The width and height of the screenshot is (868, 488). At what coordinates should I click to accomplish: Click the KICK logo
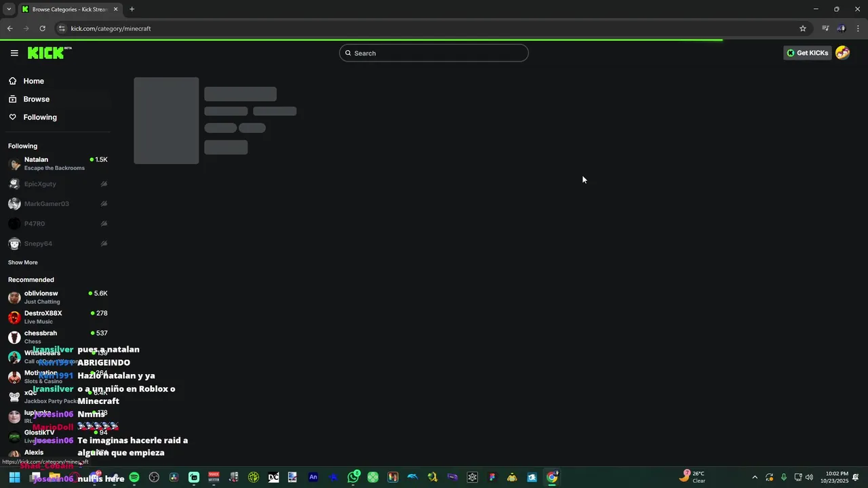point(50,53)
